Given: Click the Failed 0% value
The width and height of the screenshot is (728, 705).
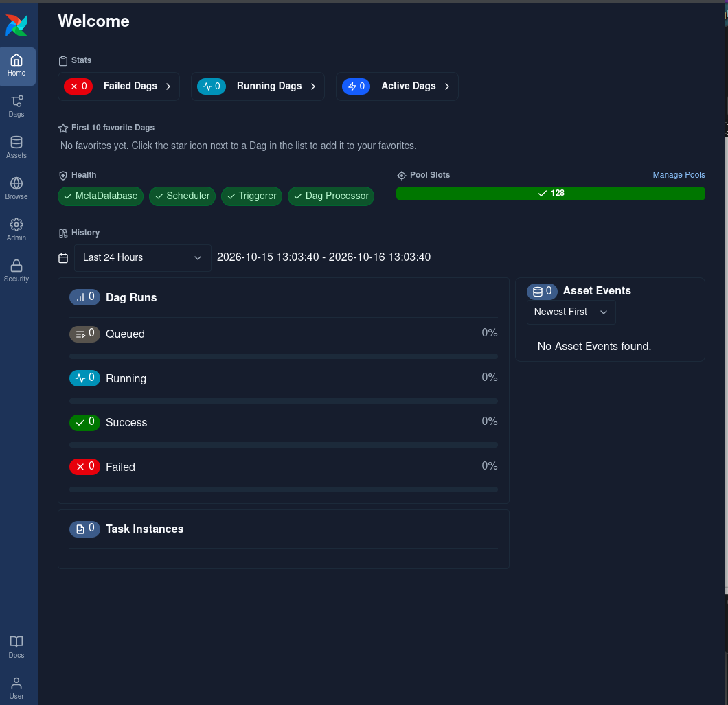Looking at the screenshot, I should (x=490, y=466).
